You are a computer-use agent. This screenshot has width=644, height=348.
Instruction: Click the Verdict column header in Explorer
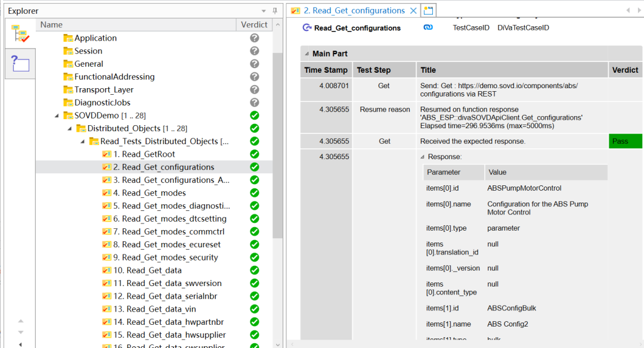point(254,24)
